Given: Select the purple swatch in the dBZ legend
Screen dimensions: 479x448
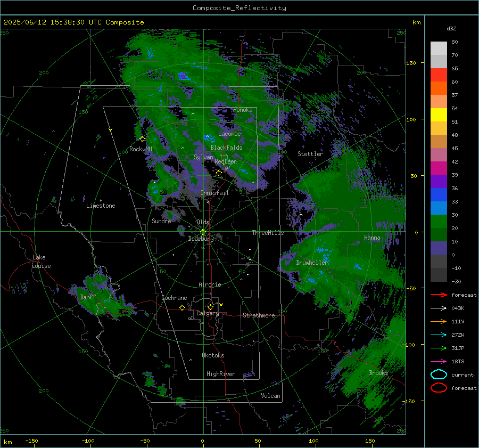Looking at the screenshot, I should click(439, 181).
